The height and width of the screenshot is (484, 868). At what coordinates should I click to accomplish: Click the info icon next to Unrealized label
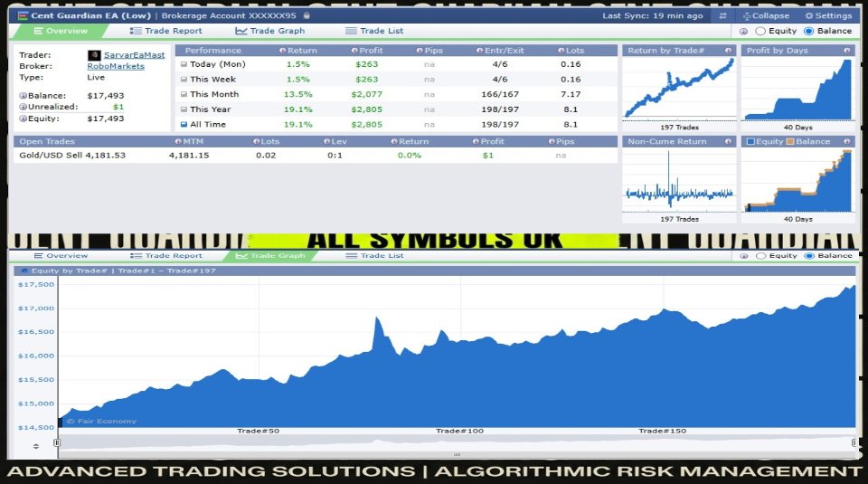coord(24,107)
